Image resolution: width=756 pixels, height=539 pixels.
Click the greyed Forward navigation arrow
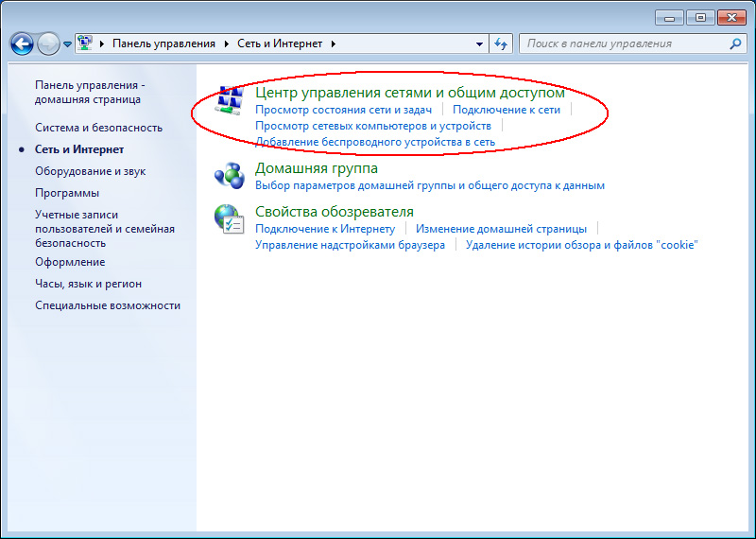[48, 43]
